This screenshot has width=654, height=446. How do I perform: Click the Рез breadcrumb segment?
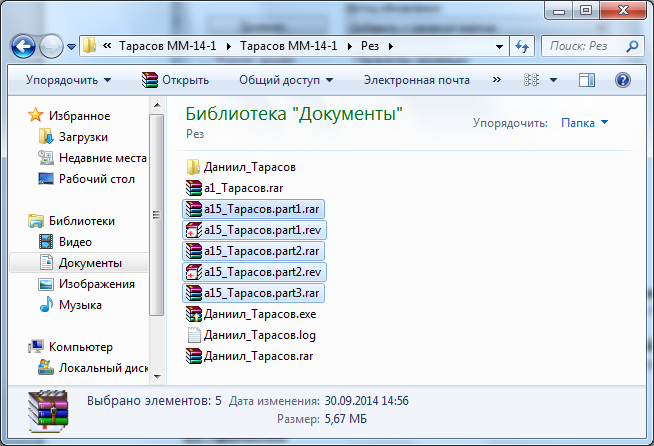tap(370, 46)
